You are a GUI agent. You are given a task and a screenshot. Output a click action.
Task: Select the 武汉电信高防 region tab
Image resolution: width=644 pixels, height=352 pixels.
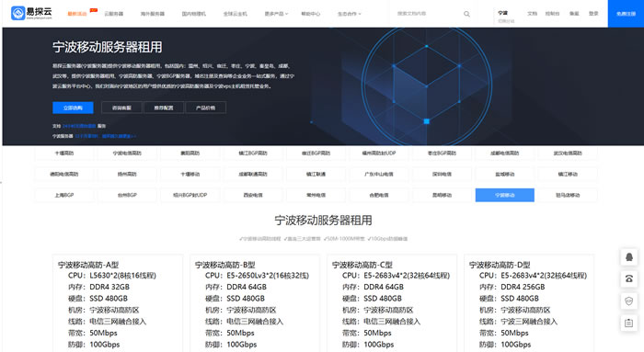568,153
